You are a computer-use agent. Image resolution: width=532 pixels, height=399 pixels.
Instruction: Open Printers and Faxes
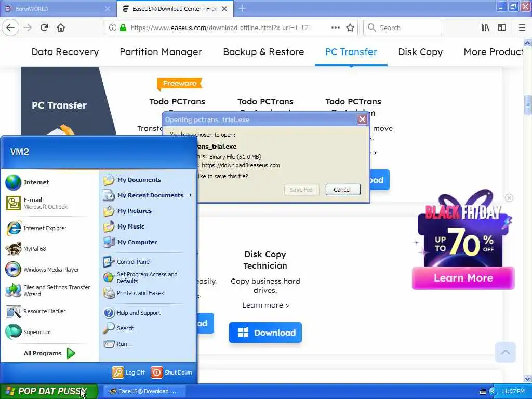click(148, 293)
